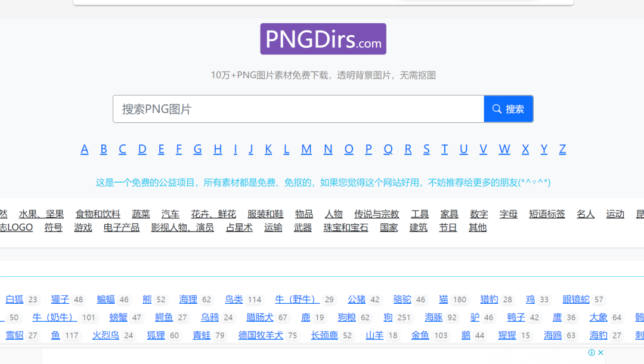Open letter K index
The image size is (644, 364).
coord(268,149)
